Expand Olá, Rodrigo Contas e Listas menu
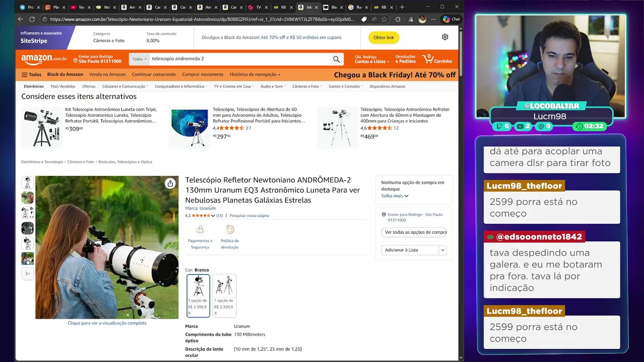 point(372,59)
